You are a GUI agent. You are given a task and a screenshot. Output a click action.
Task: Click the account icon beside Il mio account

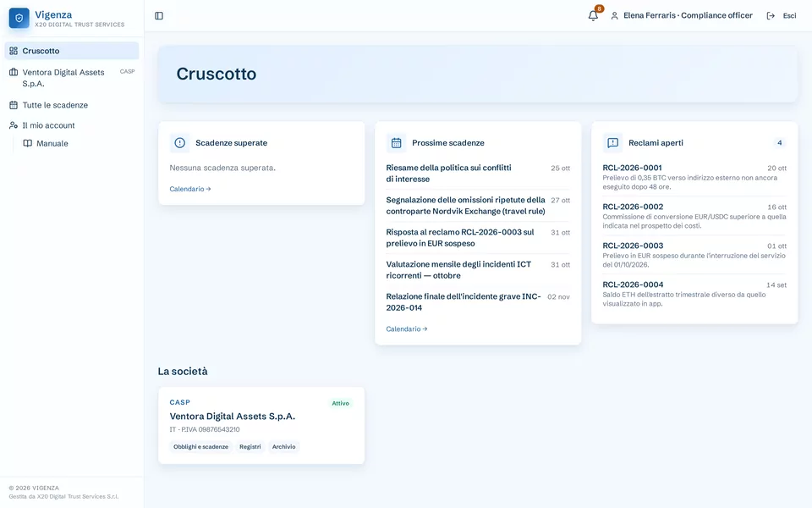[x=14, y=125]
